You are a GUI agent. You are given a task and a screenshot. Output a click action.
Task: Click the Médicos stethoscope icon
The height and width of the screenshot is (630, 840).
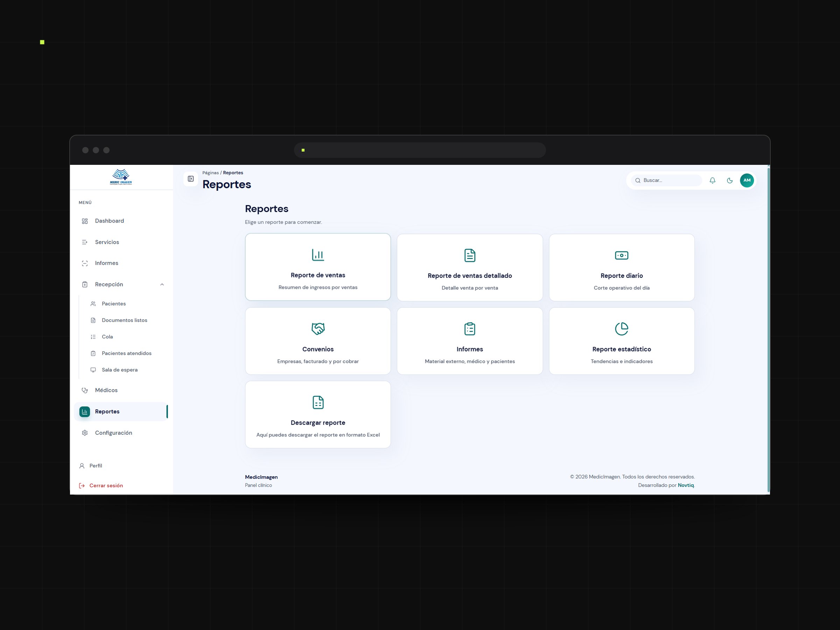[x=85, y=390]
